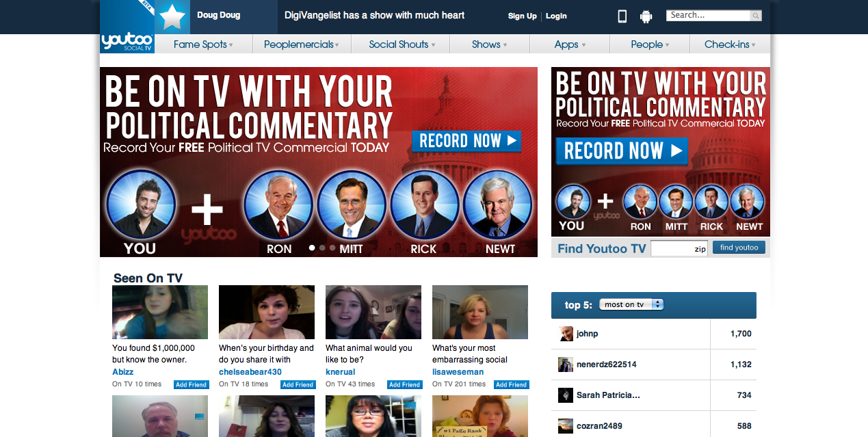Open the Android app icon
The width and height of the screenshot is (868, 437).
click(x=646, y=16)
